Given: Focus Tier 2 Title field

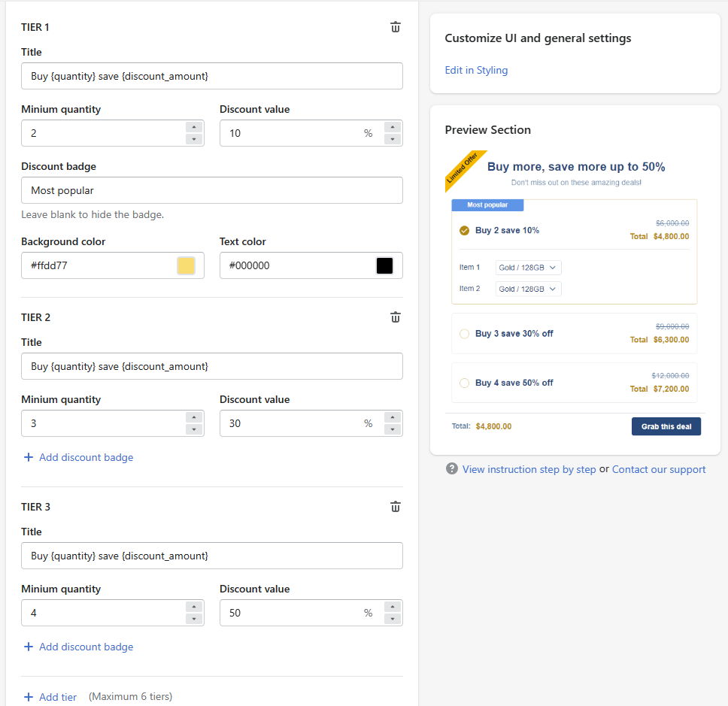Looking at the screenshot, I should [x=212, y=366].
